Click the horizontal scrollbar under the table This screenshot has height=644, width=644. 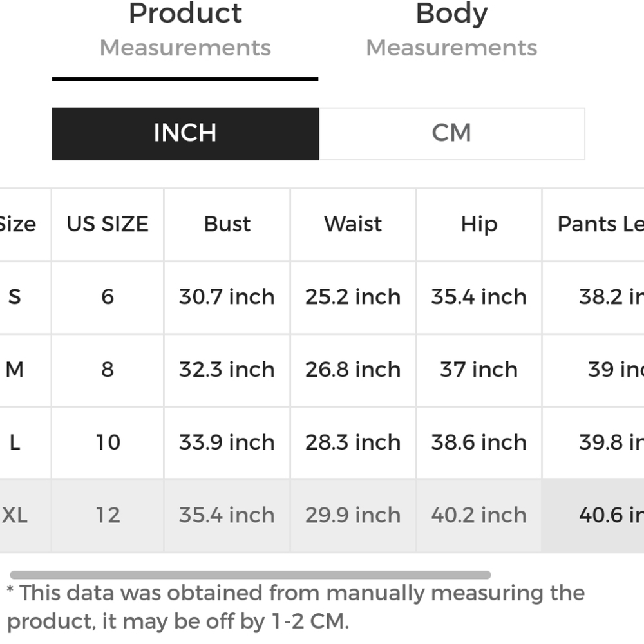coord(250,574)
